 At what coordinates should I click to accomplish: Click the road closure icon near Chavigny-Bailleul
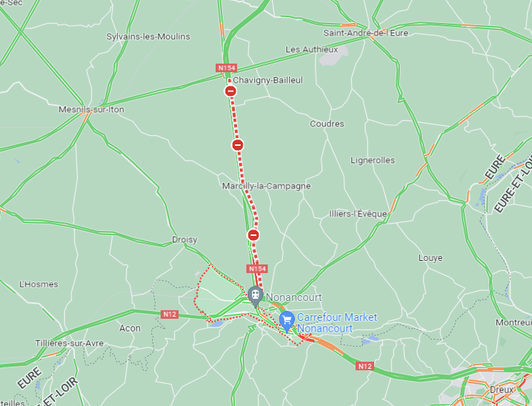pos(231,91)
